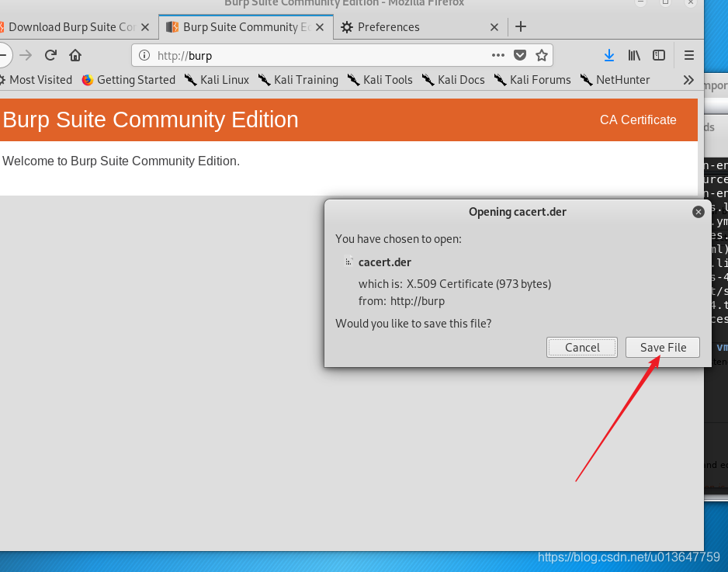Image resolution: width=728 pixels, height=572 pixels.
Task: Go to the Firefox home page
Action: [x=75, y=55]
